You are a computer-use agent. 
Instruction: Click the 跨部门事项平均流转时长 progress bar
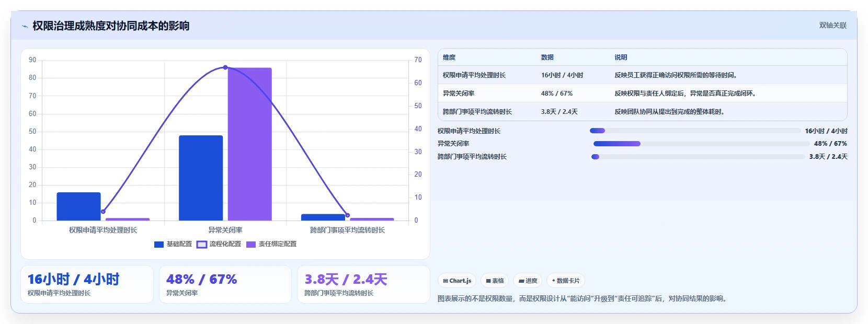pos(698,157)
